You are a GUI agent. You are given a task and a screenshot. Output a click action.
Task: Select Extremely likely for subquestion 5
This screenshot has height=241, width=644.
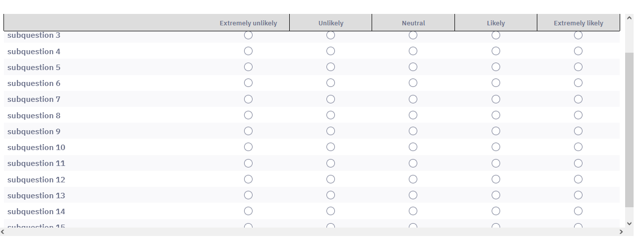point(578,67)
